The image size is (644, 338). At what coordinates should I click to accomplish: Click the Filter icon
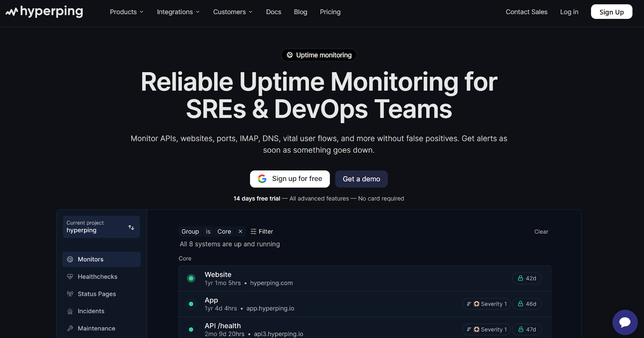[x=254, y=232]
